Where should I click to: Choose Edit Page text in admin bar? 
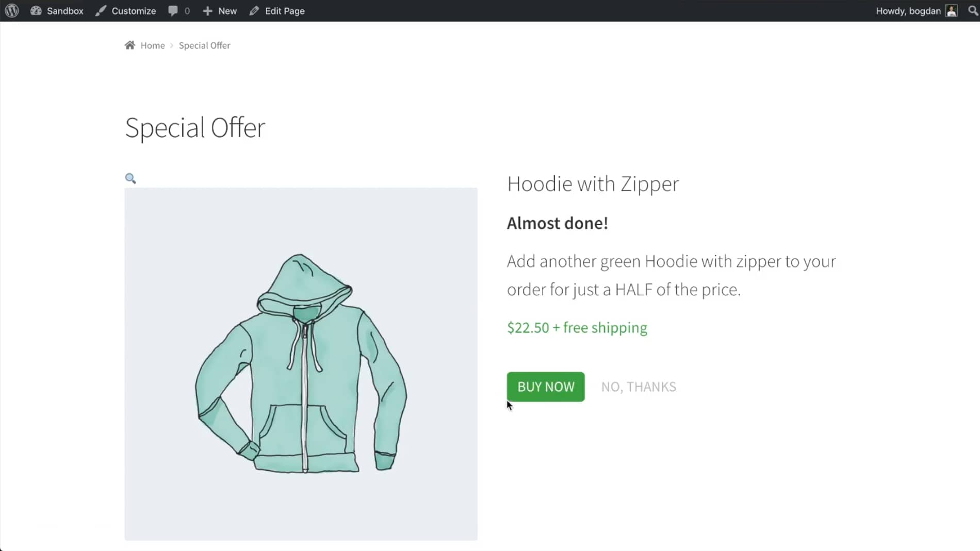285,11
